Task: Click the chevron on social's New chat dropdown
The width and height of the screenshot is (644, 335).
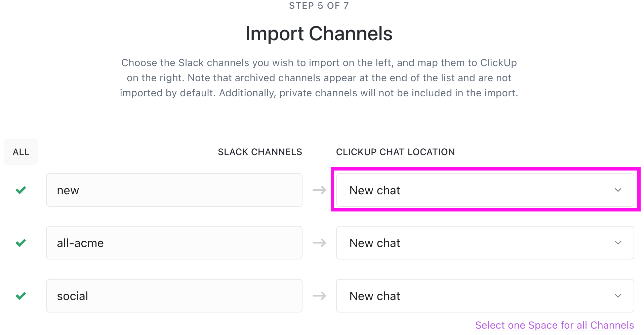Action: point(618,296)
